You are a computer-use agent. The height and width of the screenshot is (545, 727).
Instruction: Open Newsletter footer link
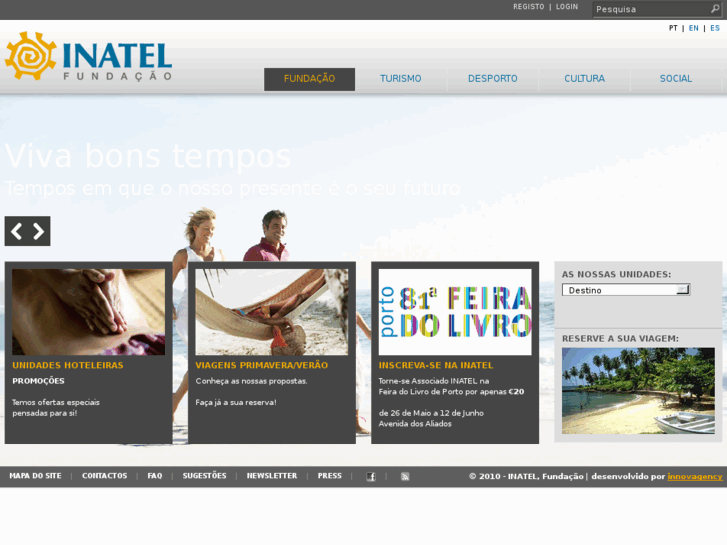point(272,476)
